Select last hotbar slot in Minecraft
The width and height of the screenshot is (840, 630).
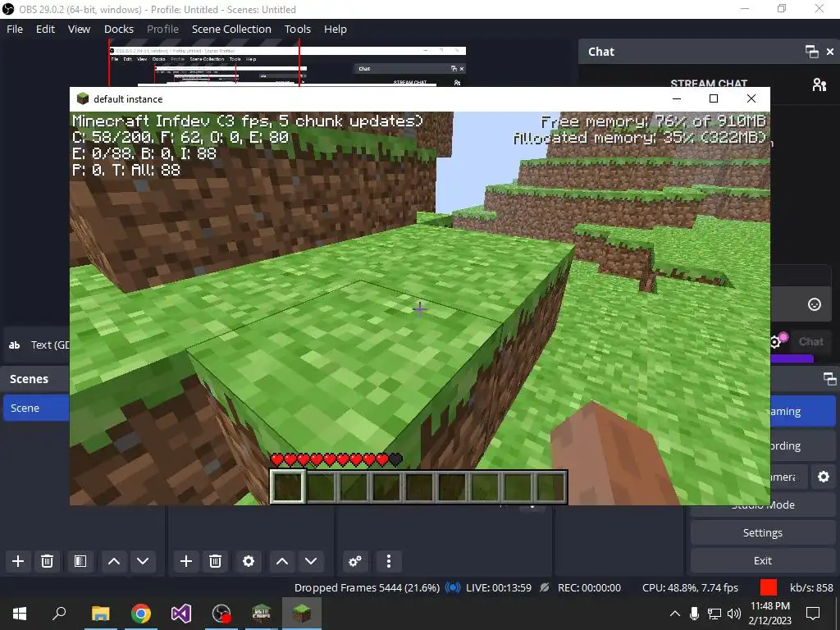point(550,486)
